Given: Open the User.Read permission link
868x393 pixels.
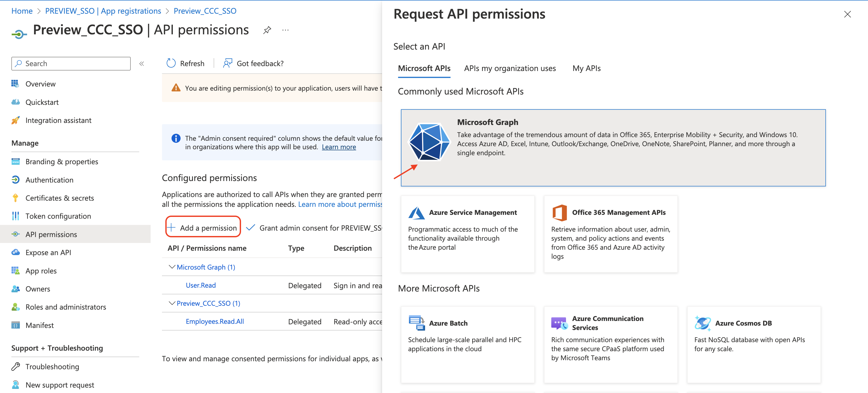Looking at the screenshot, I should tap(200, 285).
